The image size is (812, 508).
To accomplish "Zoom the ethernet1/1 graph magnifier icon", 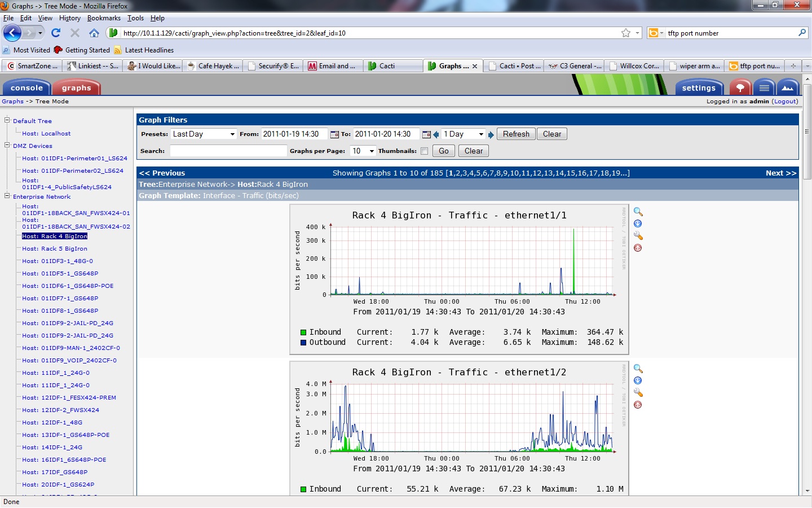I will coord(638,212).
